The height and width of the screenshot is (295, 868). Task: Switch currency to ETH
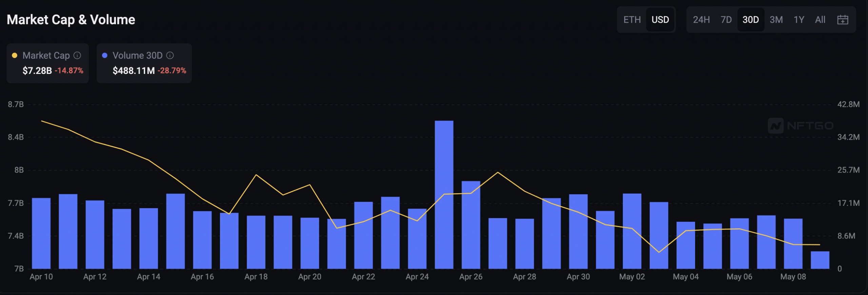pyautogui.click(x=632, y=20)
